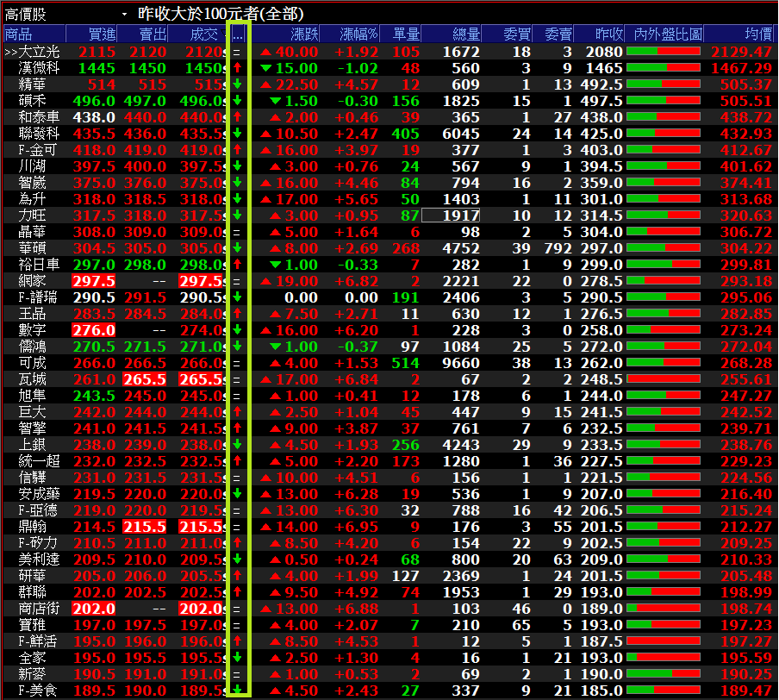This screenshot has height=700, width=779.
Task: Click the green down triangle in 漢微科 漲跌 cell
Action: click(266, 68)
